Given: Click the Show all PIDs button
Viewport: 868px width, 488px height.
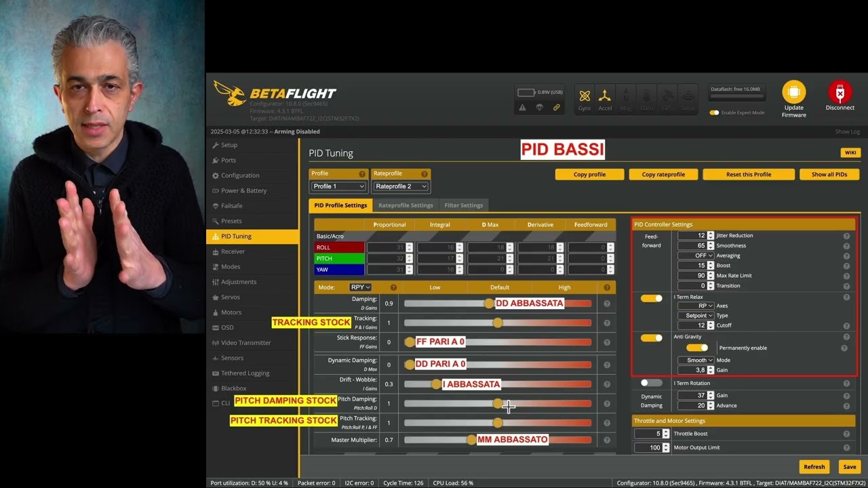Looking at the screenshot, I should 829,174.
